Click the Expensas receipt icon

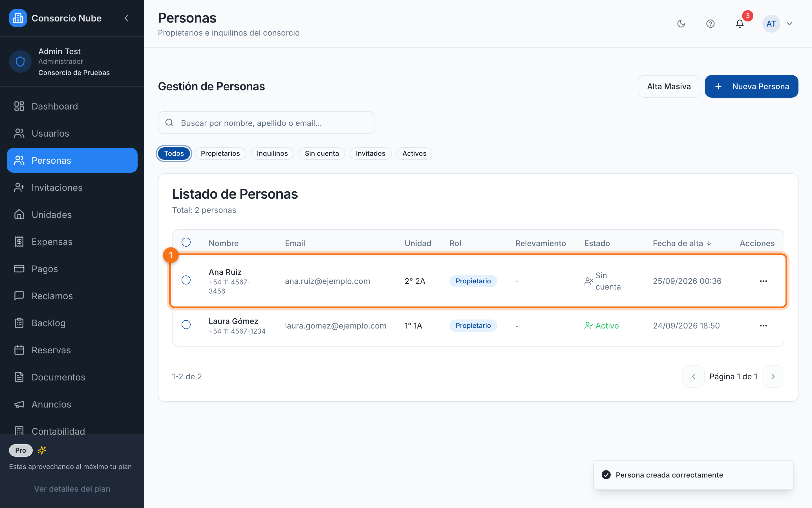(x=19, y=242)
